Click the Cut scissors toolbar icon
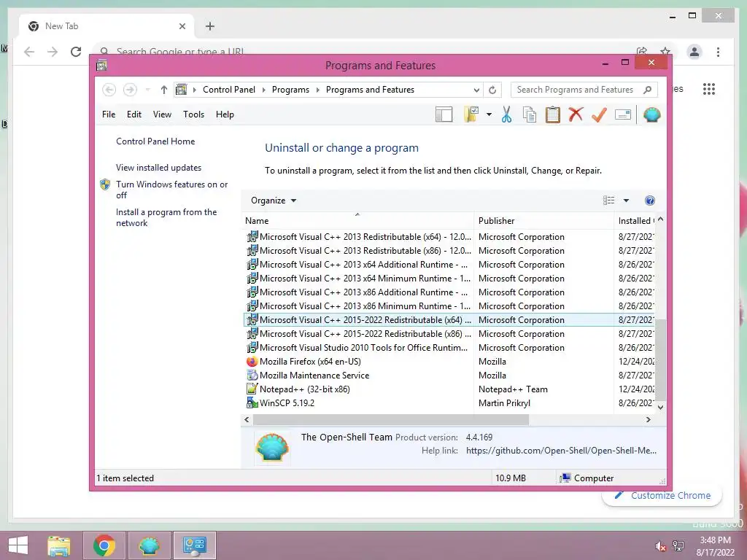 (x=506, y=114)
